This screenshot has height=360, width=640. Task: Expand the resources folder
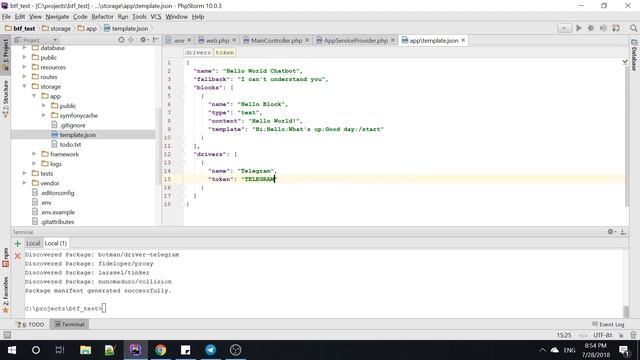click(24, 67)
